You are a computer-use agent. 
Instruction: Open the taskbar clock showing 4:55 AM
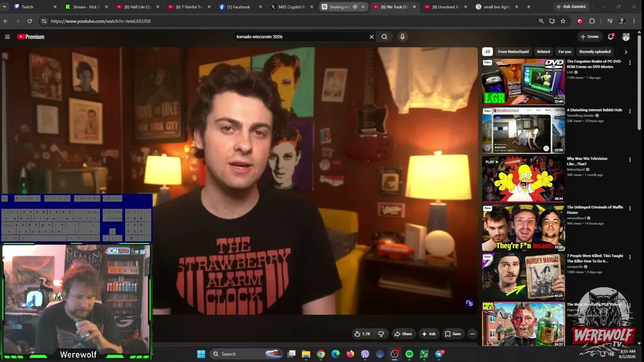(627, 354)
